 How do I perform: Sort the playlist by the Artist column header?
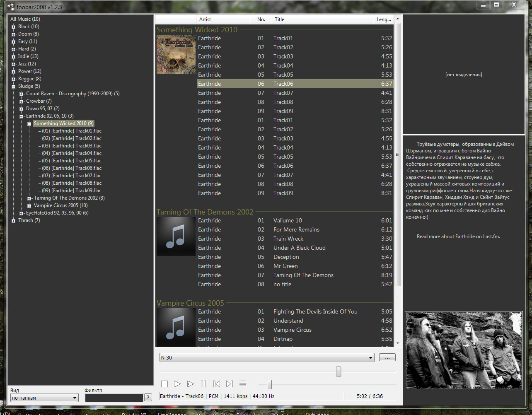(x=205, y=19)
